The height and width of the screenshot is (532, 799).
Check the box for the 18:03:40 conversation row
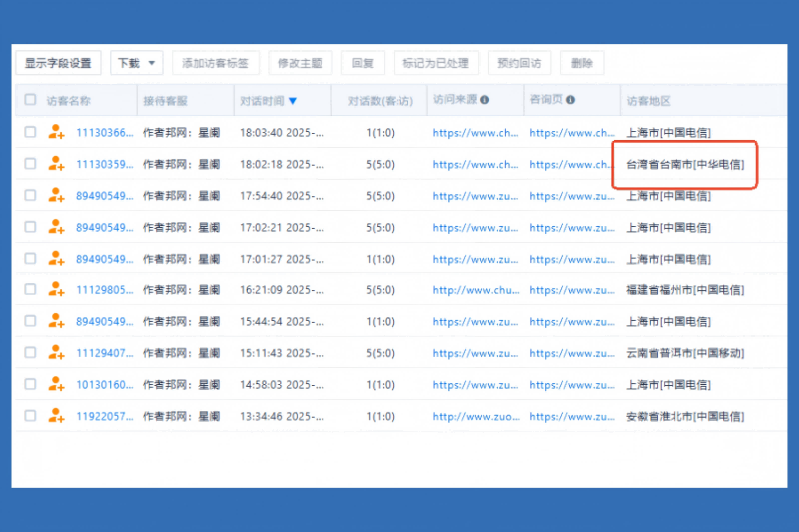pos(30,132)
